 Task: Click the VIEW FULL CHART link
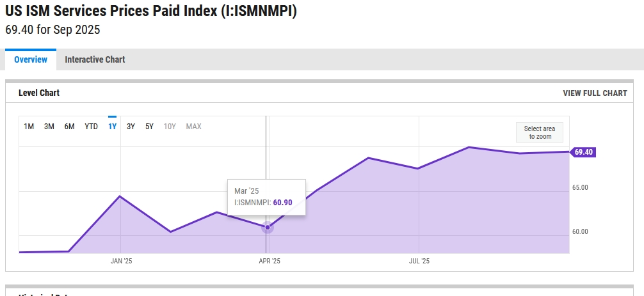(x=595, y=93)
